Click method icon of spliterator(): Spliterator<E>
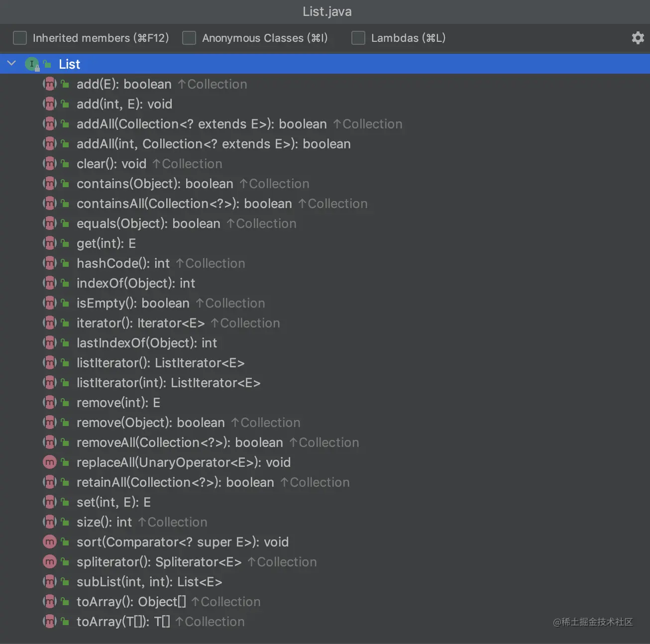This screenshot has width=650, height=644. [50, 561]
